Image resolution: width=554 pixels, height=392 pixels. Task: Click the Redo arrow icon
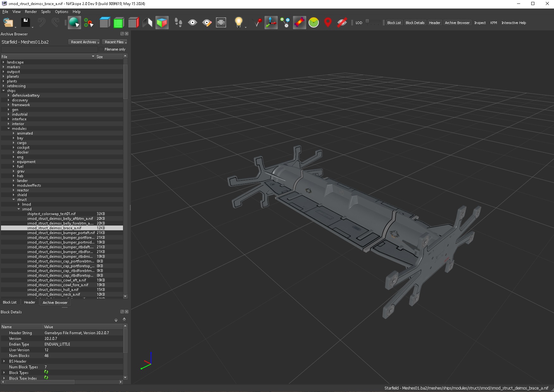click(55, 22)
